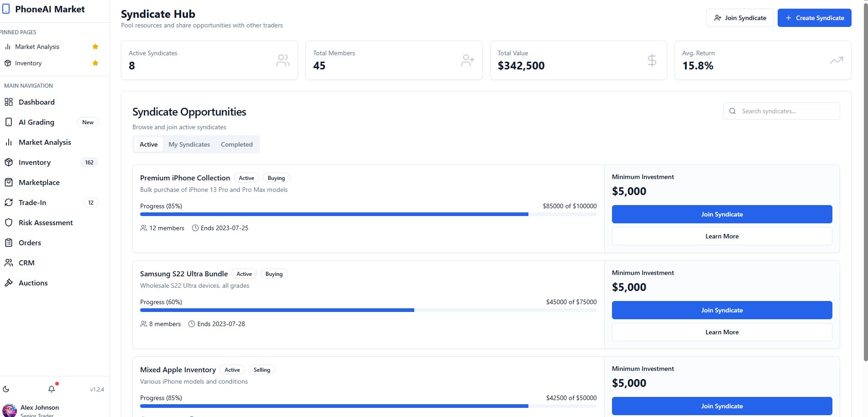Click clock icon beside Ends 2023-07-28
The width and height of the screenshot is (868, 417).
click(192, 324)
